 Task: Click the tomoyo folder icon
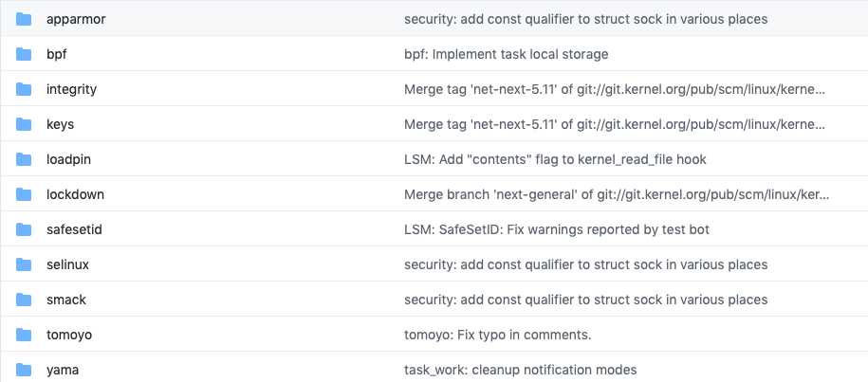(24, 335)
